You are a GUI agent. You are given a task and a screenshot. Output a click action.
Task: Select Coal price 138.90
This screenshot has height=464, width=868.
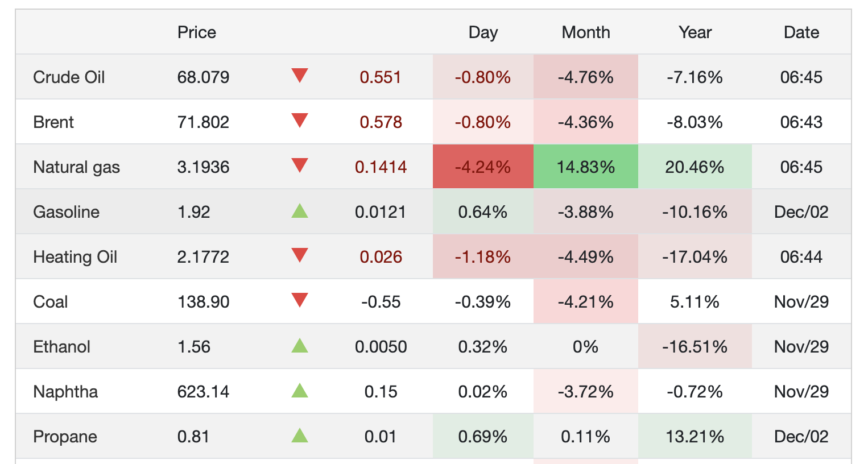[x=203, y=301]
